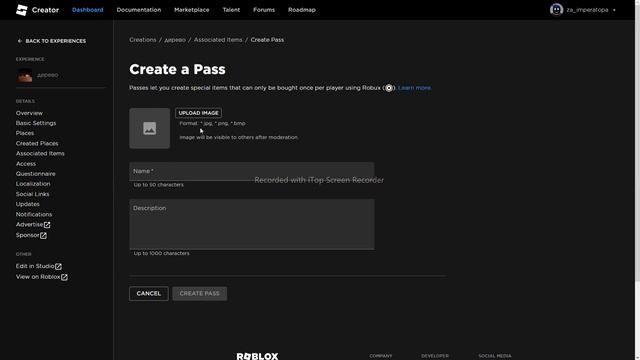This screenshot has width=640, height=360.
Task: Click the external-link icon next to Advertise
Action: click(47, 225)
